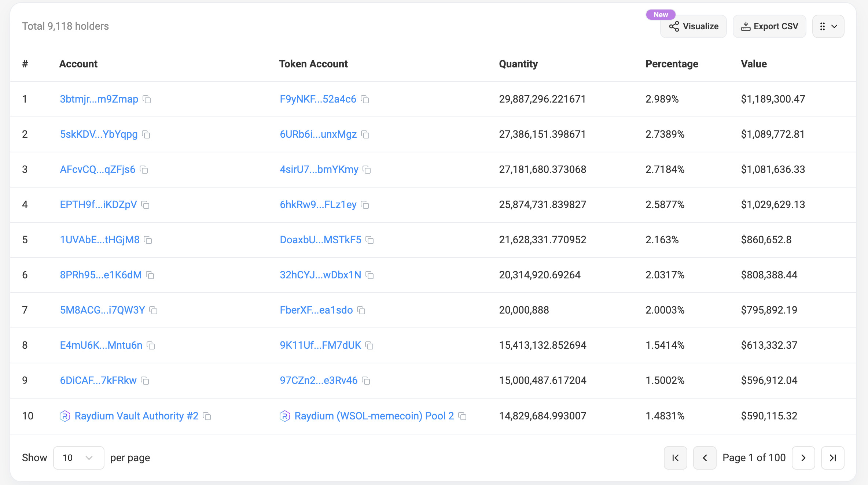
Task: Copy Raydium (WSOL-memecoin) Pool 2 address
Action: 462,416
